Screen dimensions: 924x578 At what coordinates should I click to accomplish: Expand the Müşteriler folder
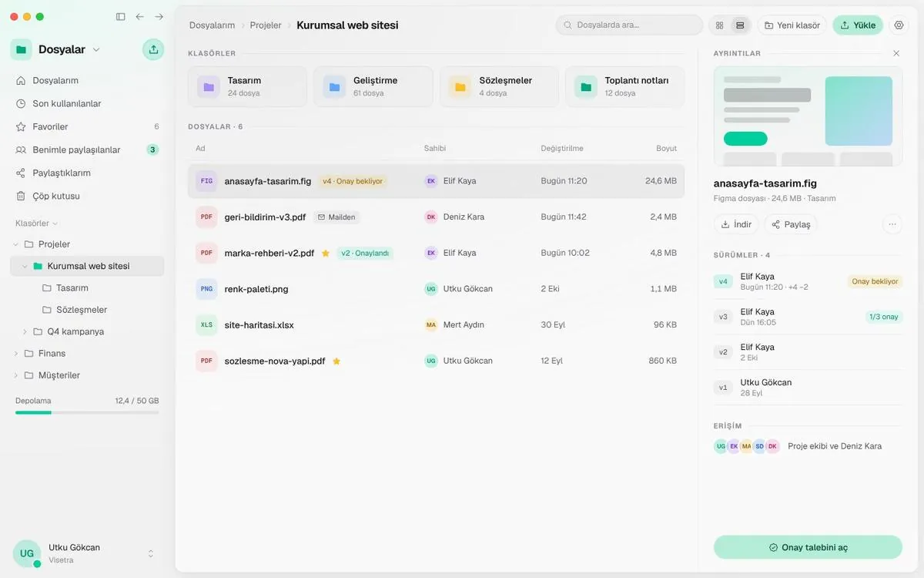[x=16, y=375]
